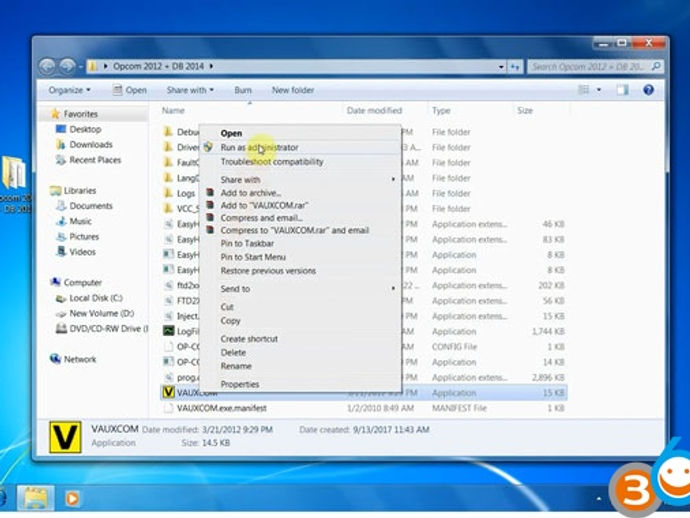Image resolution: width=690 pixels, height=518 pixels.
Task: Click the Burn toolbar button
Action: click(x=243, y=90)
